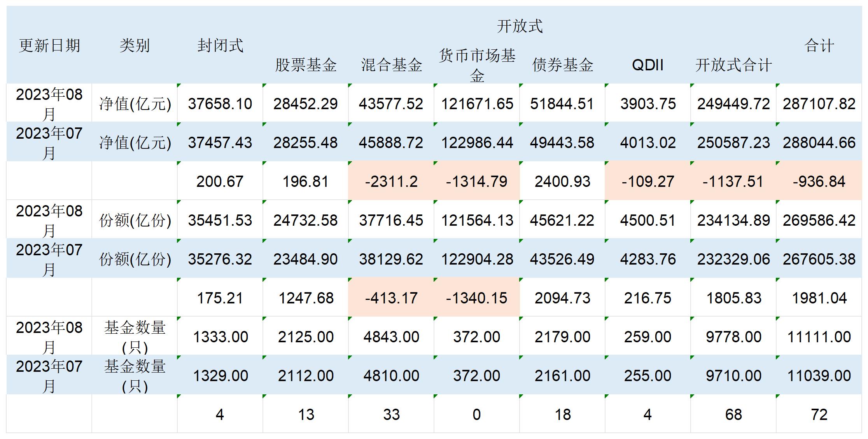868x439 pixels.
Task: Select the total cell 287107.82
Action: [x=819, y=104]
